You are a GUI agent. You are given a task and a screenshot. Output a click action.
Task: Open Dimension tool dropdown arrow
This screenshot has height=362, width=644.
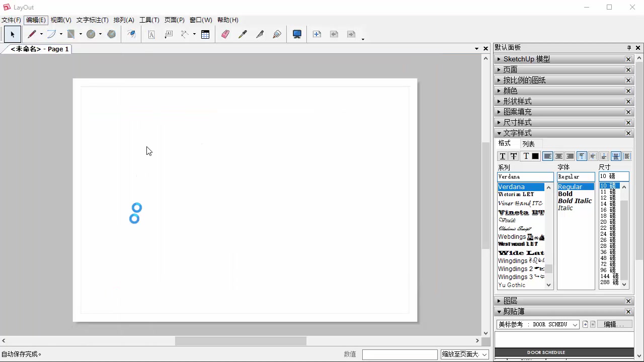tap(194, 34)
